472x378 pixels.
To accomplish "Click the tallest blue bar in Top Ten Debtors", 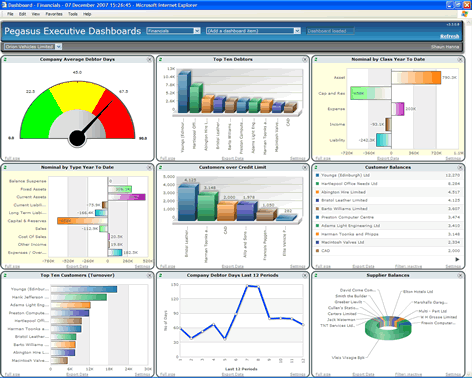I will tap(184, 92).
